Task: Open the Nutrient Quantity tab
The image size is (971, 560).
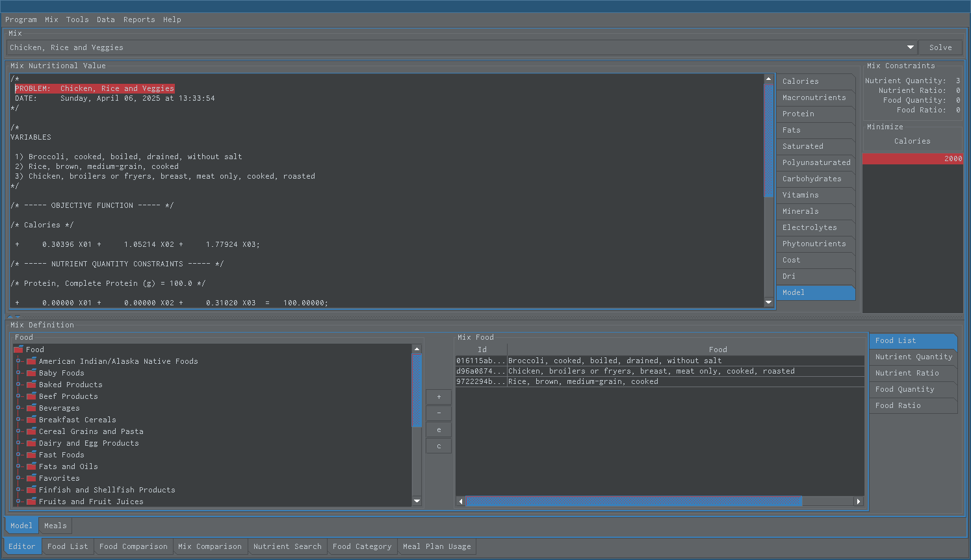Action: [x=913, y=357]
